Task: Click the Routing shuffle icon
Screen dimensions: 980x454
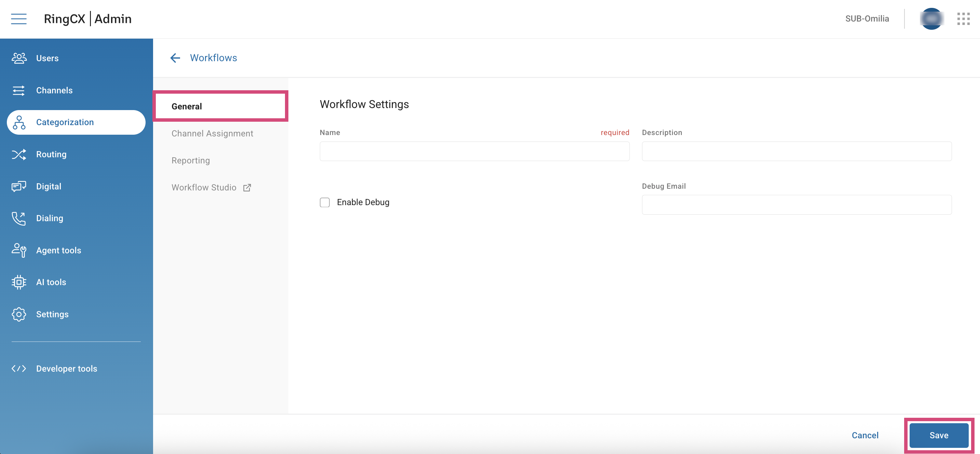Action: pos(19,155)
